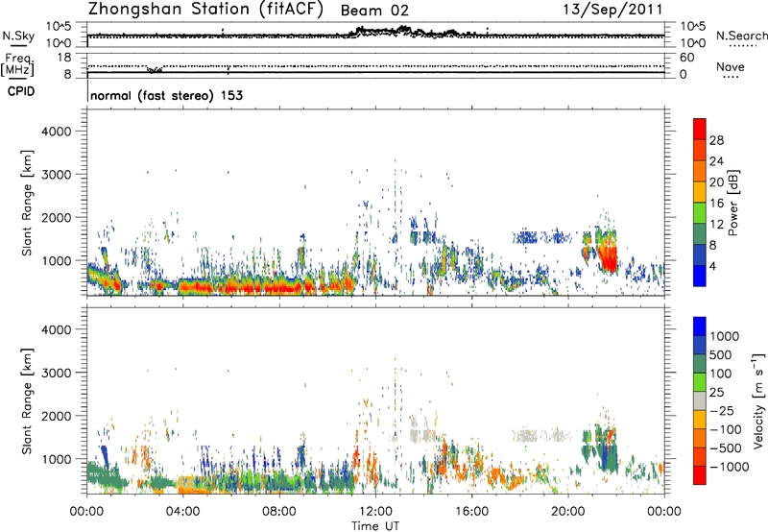Click the "20:00" time axis label
This screenshot has height=532, width=768.
[567, 512]
